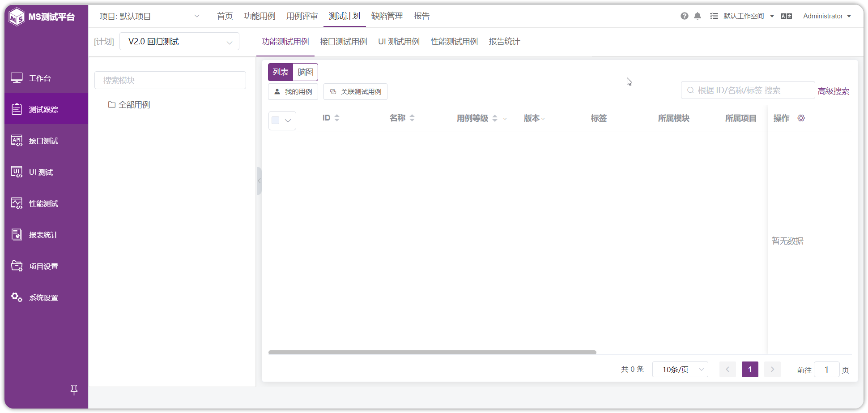Click the 关联测试用例 button
The height and width of the screenshot is (413, 868).
[355, 91]
